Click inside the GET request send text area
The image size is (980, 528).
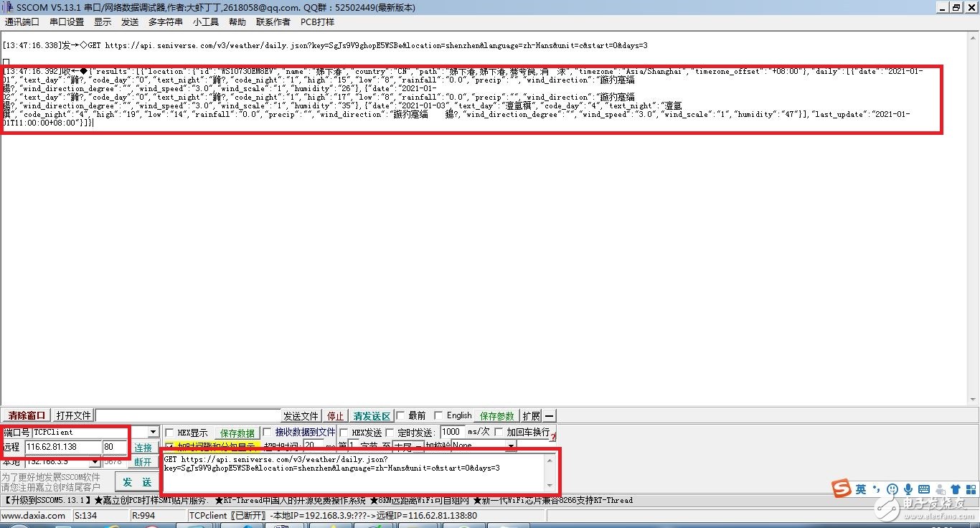coord(354,473)
